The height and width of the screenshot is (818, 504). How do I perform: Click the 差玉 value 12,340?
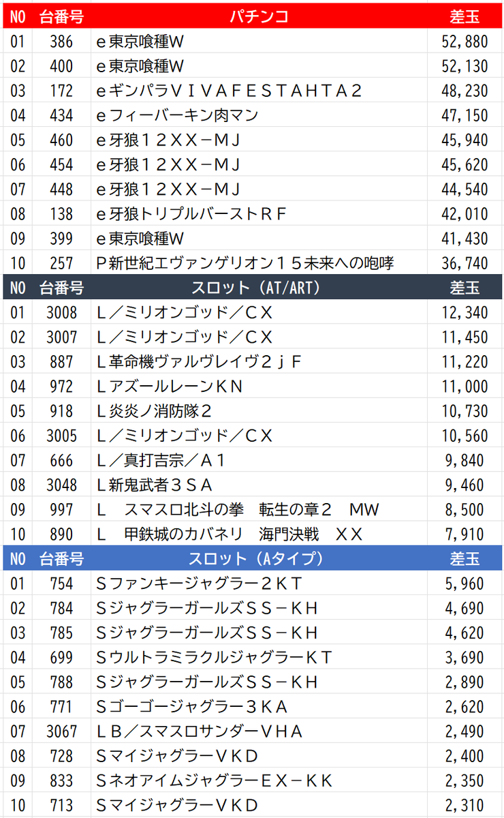click(x=465, y=312)
